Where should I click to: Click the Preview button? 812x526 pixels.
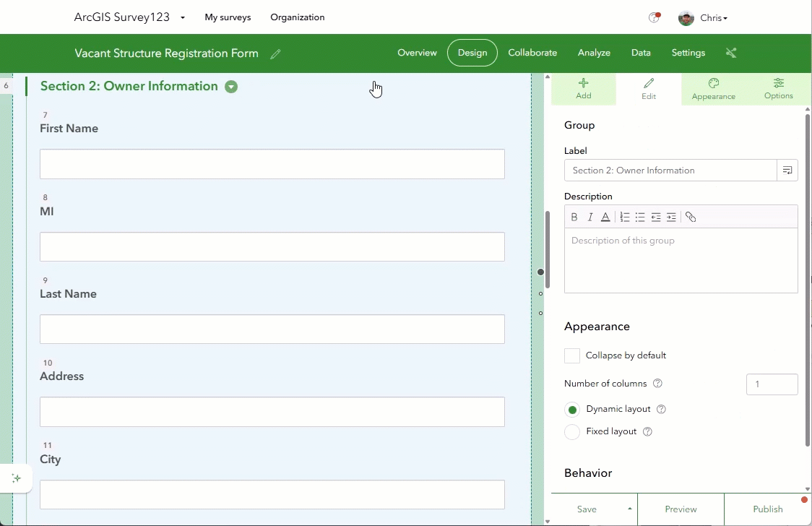(x=681, y=509)
